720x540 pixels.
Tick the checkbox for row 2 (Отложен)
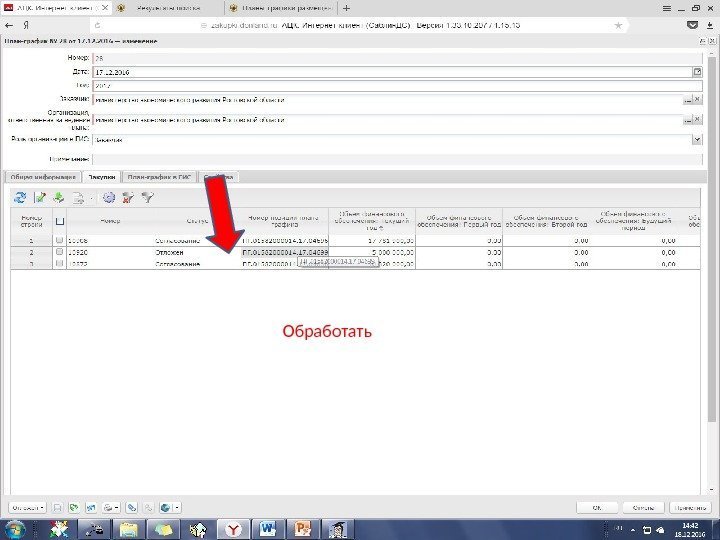pos(59,252)
